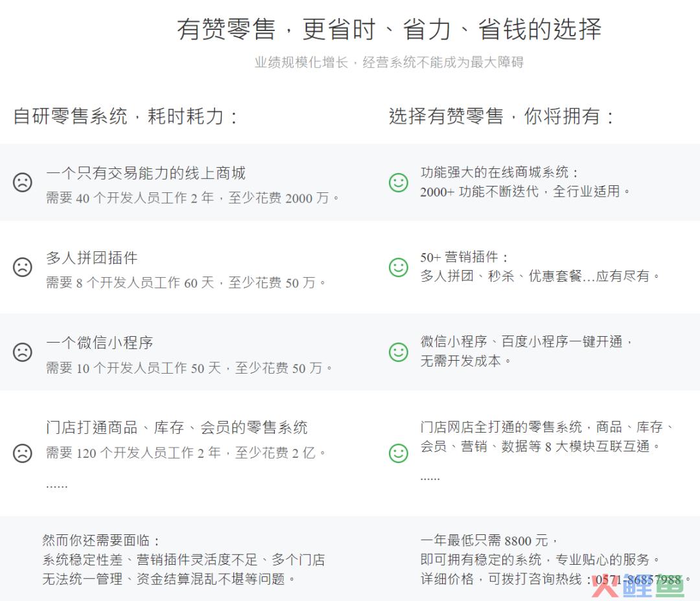700x601 pixels.
Task: Select the text "50+ 营销插件："
Action: (x=465, y=256)
